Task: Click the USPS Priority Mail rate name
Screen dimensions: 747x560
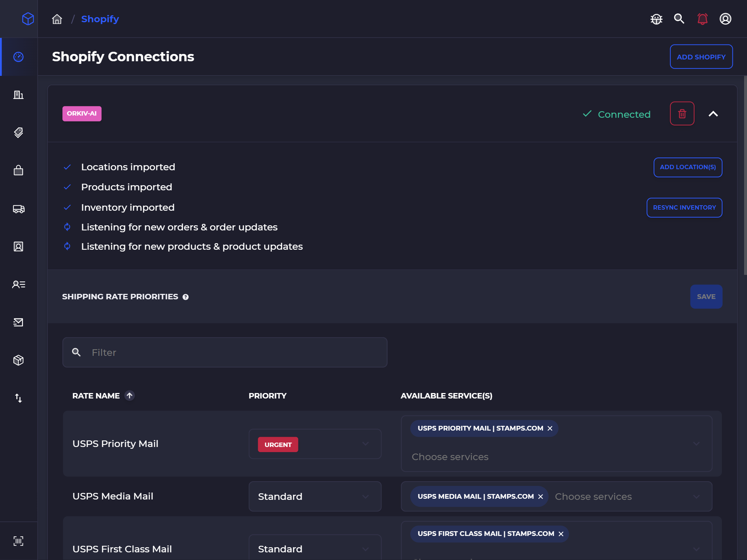Action: (x=115, y=444)
